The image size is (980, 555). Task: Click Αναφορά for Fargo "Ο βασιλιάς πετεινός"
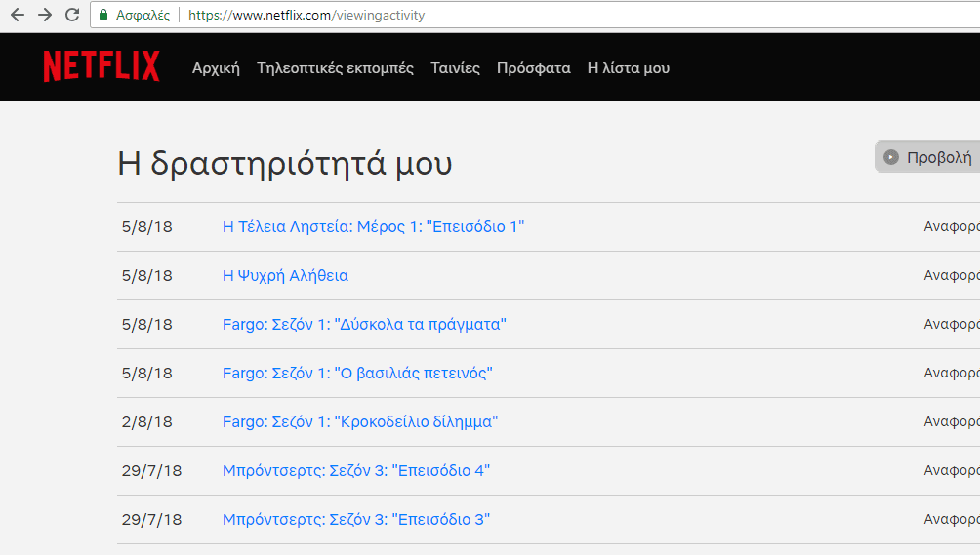[x=952, y=373]
